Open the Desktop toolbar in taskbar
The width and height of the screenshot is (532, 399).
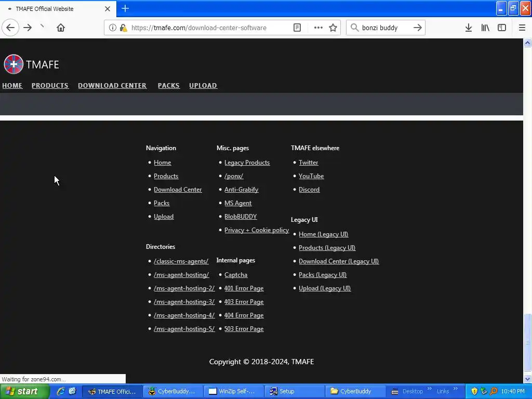(x=413, y=392)
